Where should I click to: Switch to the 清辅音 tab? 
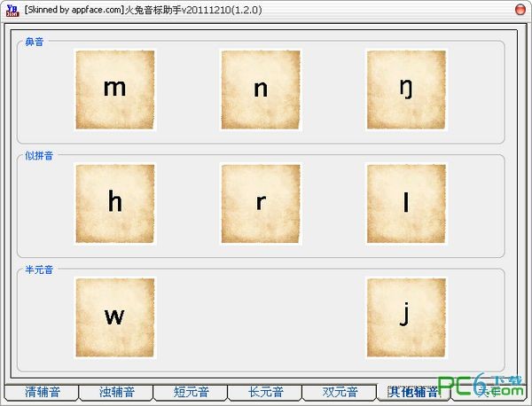pyautogui.click(x=42, y=393)
